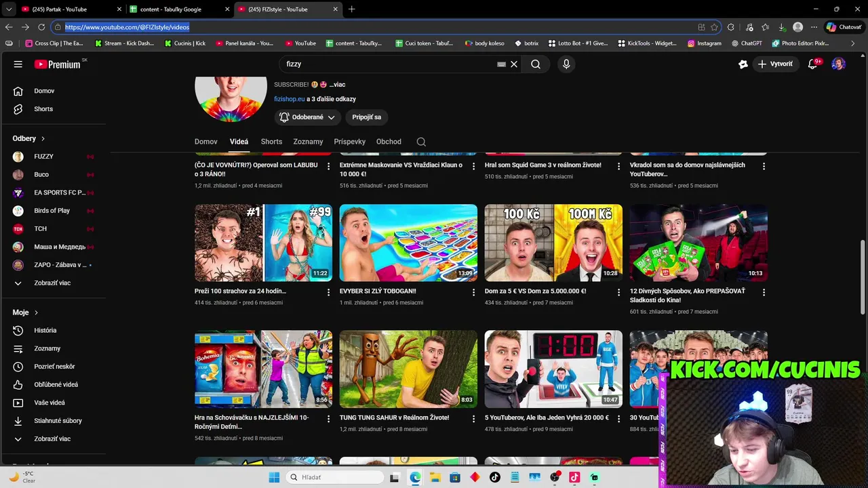Expand the Odoberané subscription dropdown
This screenshot has width=868, height=488.
pyautogui.click(x=307, y=117)
